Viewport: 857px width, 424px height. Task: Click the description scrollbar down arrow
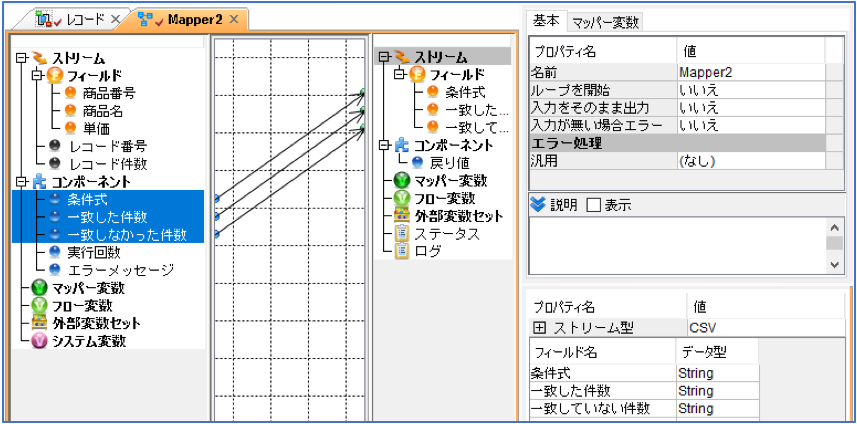pyautogui.click(x=834, y=264)
